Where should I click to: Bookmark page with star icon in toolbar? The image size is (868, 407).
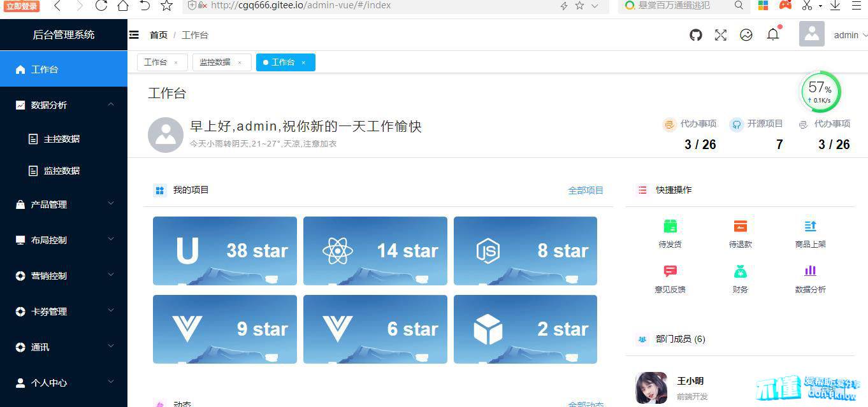(166, 6)
